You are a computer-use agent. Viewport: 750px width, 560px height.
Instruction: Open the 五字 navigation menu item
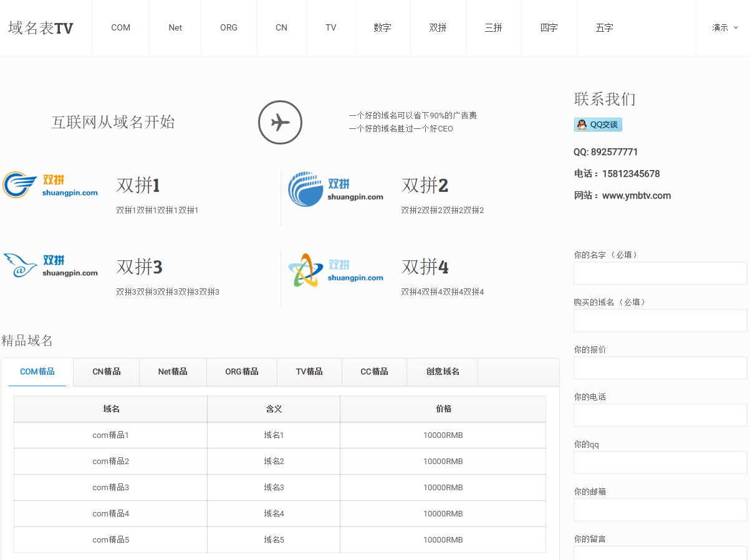(x=605, y=28)
